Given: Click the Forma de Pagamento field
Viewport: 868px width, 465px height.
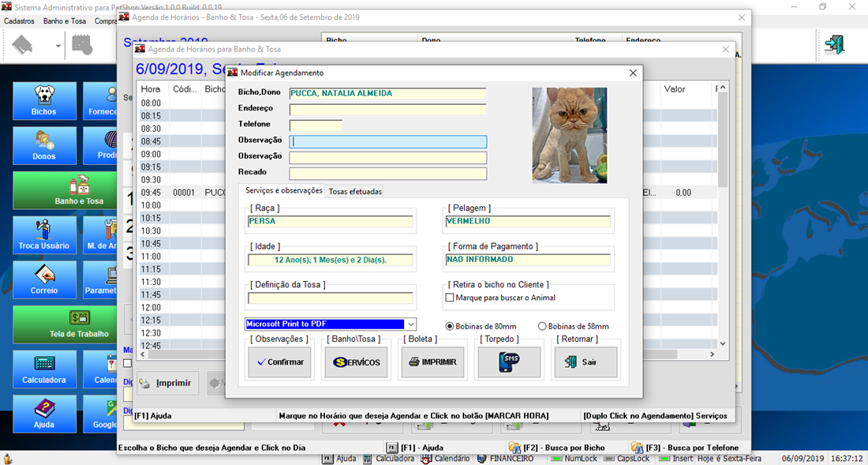Looking at the screenshot, I should [528, 260].
